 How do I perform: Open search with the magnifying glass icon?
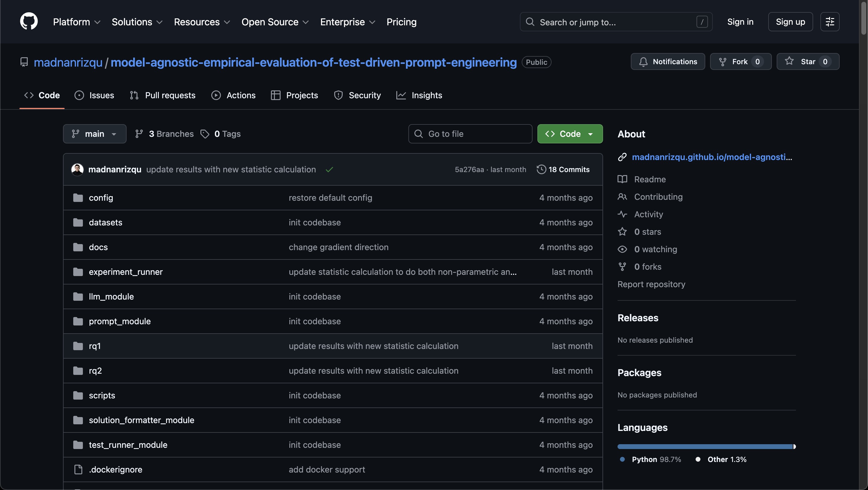pos(530,22)
